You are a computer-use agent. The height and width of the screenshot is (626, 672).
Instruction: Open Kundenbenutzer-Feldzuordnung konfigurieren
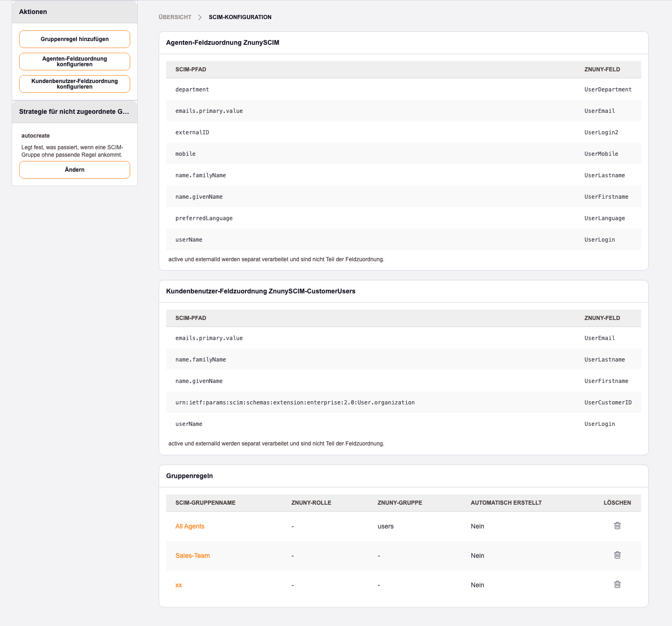point(75,84)
